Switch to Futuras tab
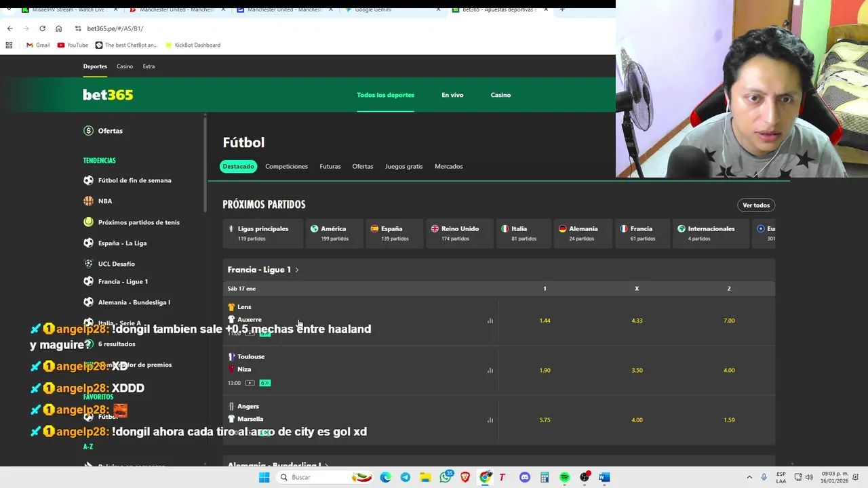This screenshot has height=488, width=868. [330, 166]
